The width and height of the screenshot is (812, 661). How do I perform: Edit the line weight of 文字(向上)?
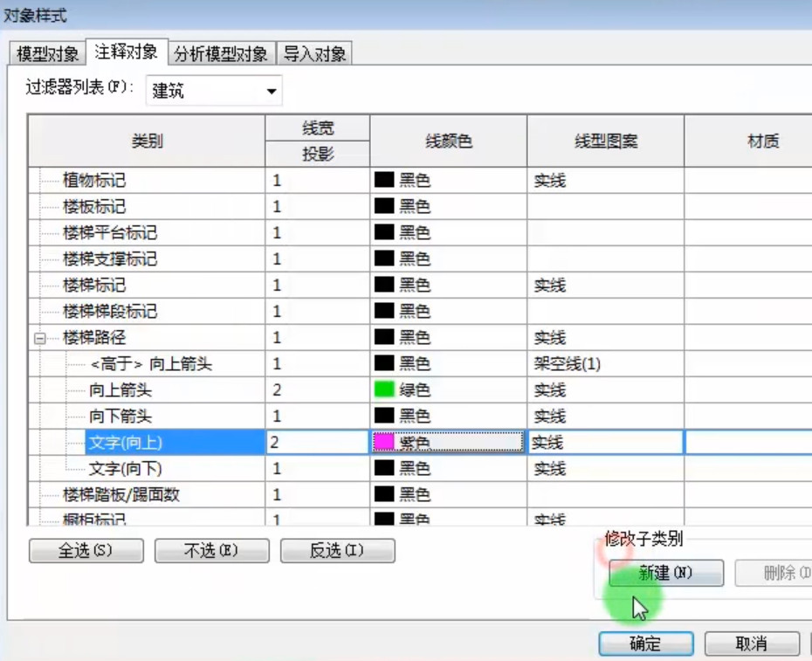pyautogui.click(x=318, y=443)
